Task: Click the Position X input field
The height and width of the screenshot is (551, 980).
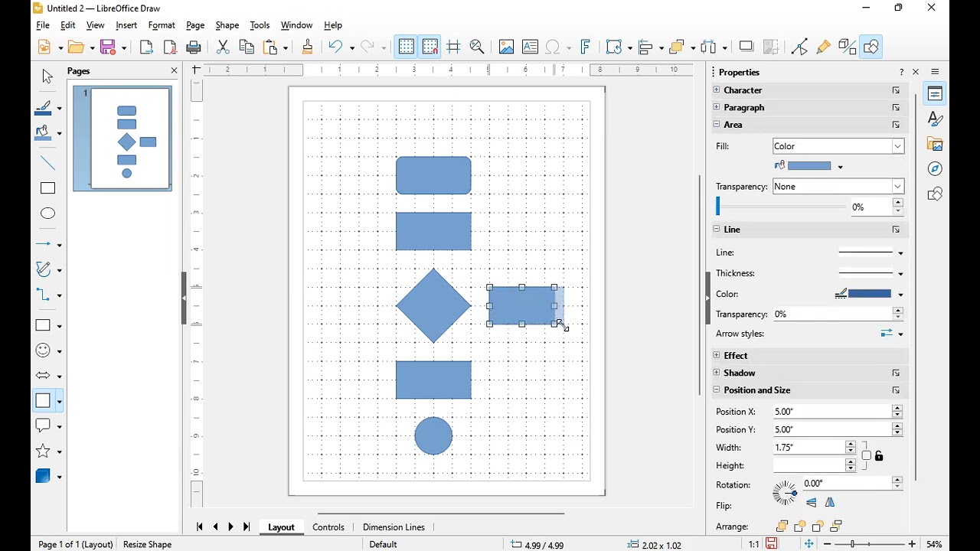Action: [x=832, y=412]
